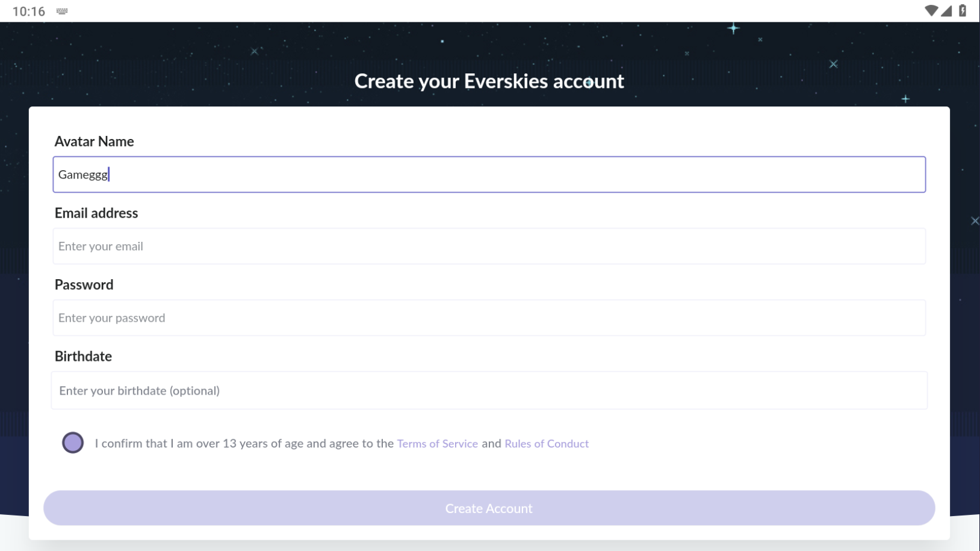
Task: Tap the battery charging icon
Action: click(x=963, y=11)
